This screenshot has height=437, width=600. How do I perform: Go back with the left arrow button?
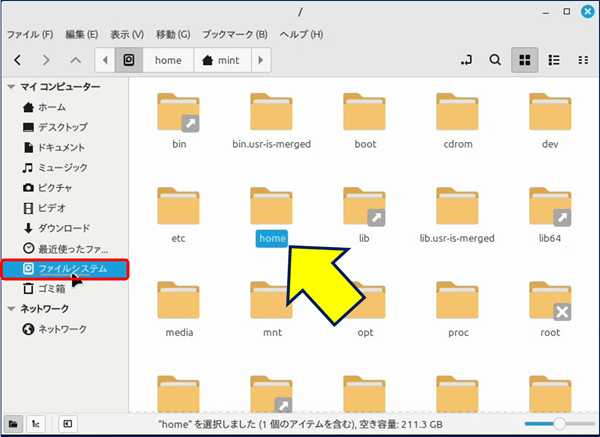coord(18,60)
